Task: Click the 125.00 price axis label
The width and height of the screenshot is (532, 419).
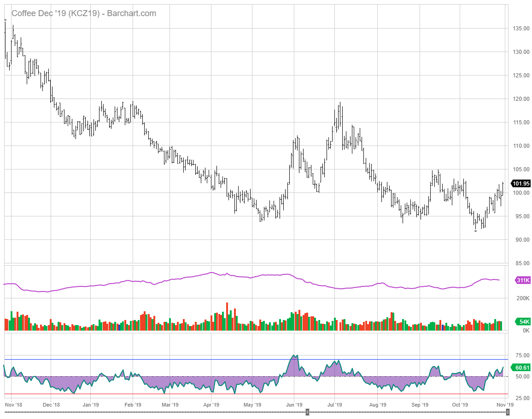Action: pos(521,76)
